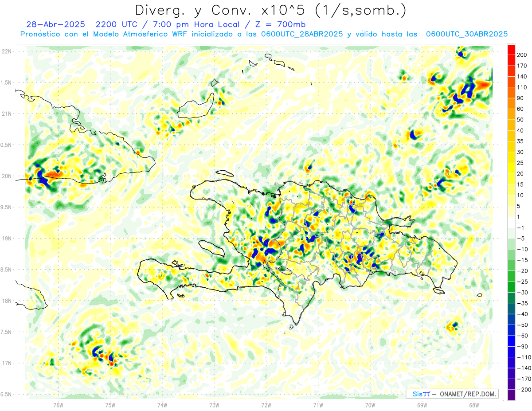Pick the orange segment between 60 and 90
The height and width of the screenshot is (411, 532).
(x=511, y=103)
